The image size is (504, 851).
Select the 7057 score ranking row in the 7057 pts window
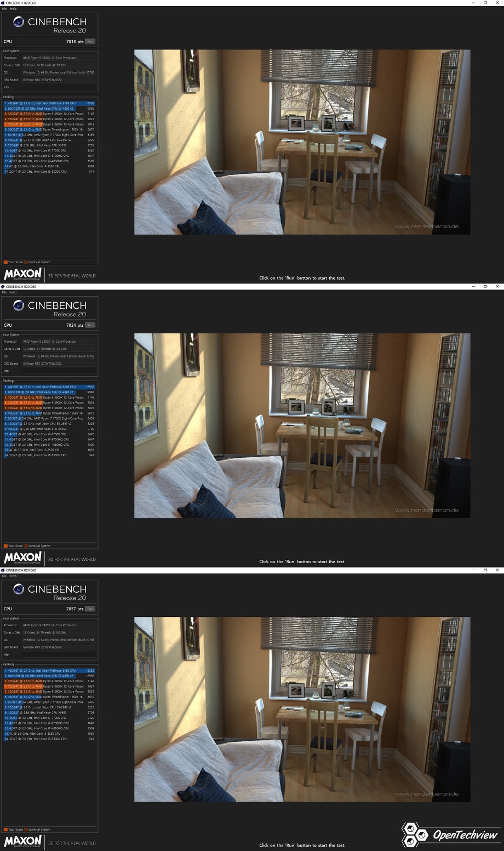pos(49,687)
